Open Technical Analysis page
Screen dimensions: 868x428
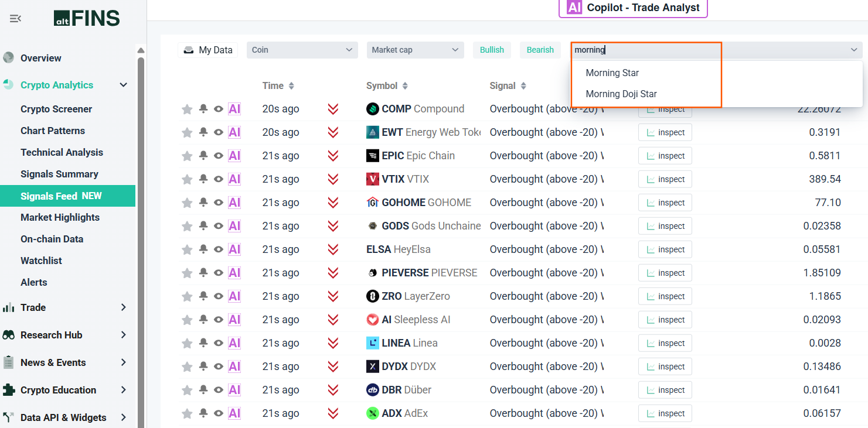(62, 152)
